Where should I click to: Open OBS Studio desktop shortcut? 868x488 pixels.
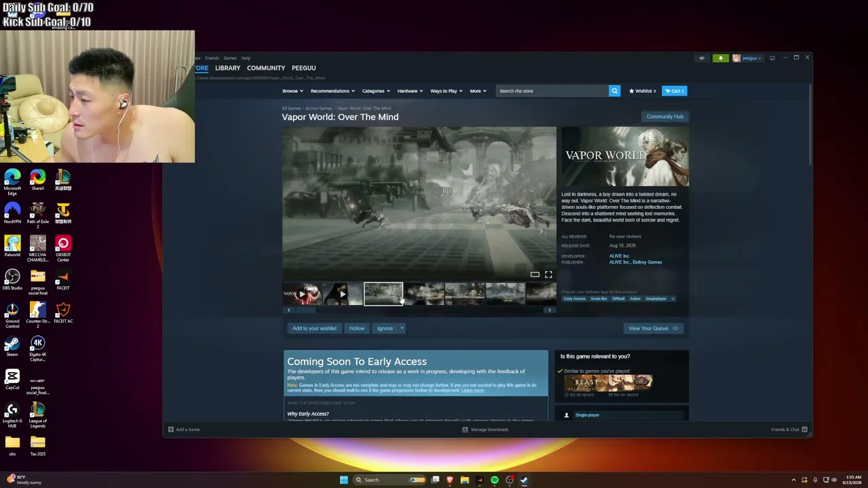tap(12, 280)
